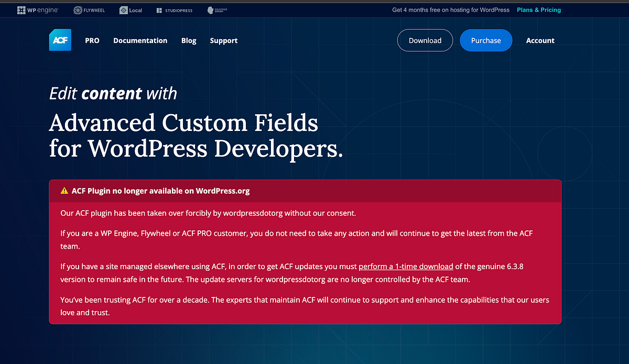Navigate to the Blog page

(x=189, y=40)
